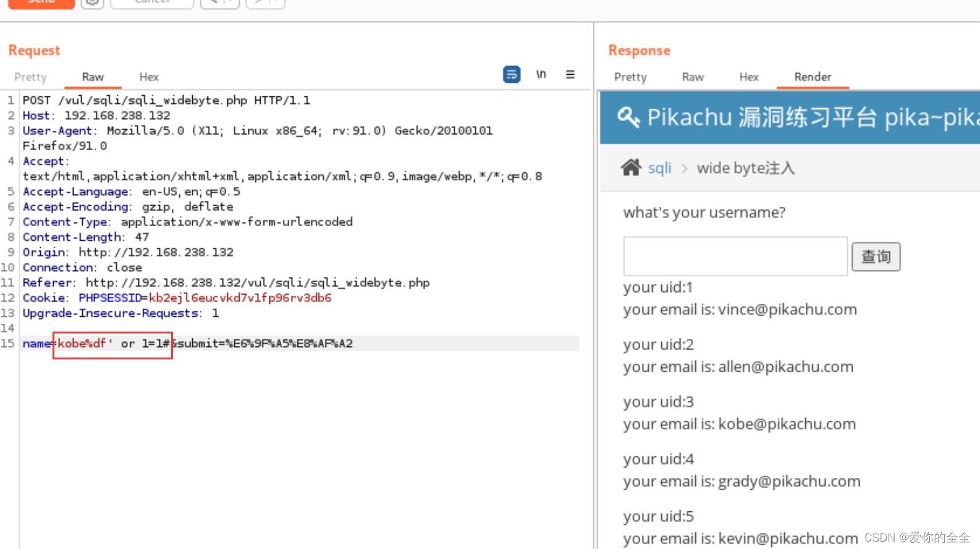Screen dimensions: 980x549
Task: Click the kevin@pikachu.com email result
Action: (788, 539)
